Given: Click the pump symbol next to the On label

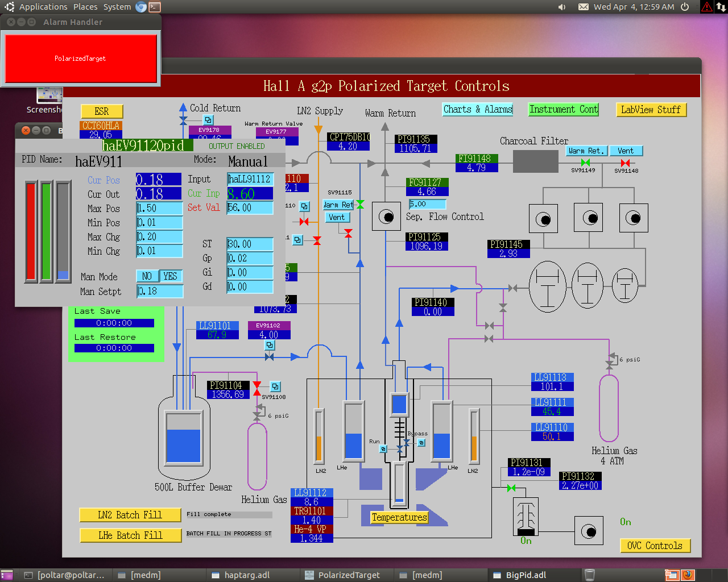Looking at the screenshot, I should 589,532.
